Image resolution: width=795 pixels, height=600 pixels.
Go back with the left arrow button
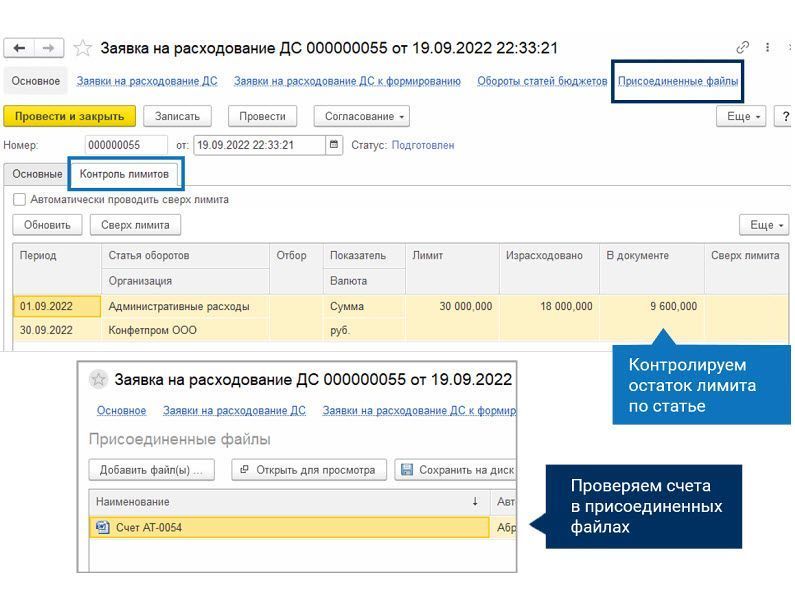pyautogui.click(x=19, y=48)
